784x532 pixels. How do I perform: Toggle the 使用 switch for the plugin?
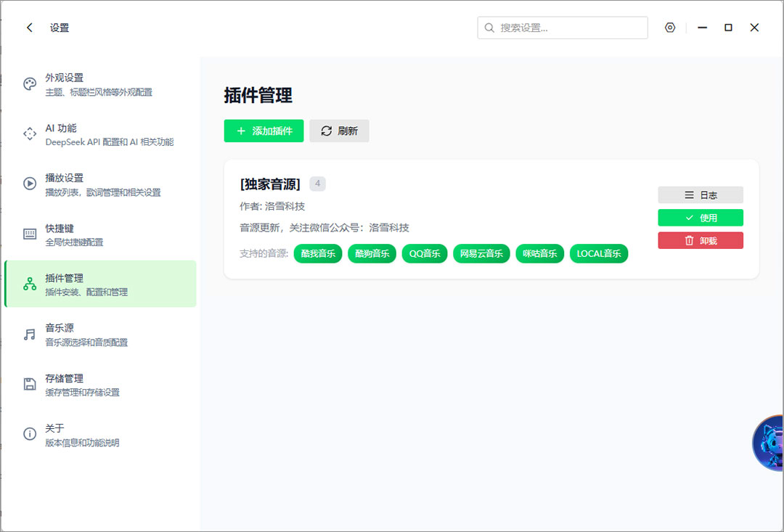(700, 218)
